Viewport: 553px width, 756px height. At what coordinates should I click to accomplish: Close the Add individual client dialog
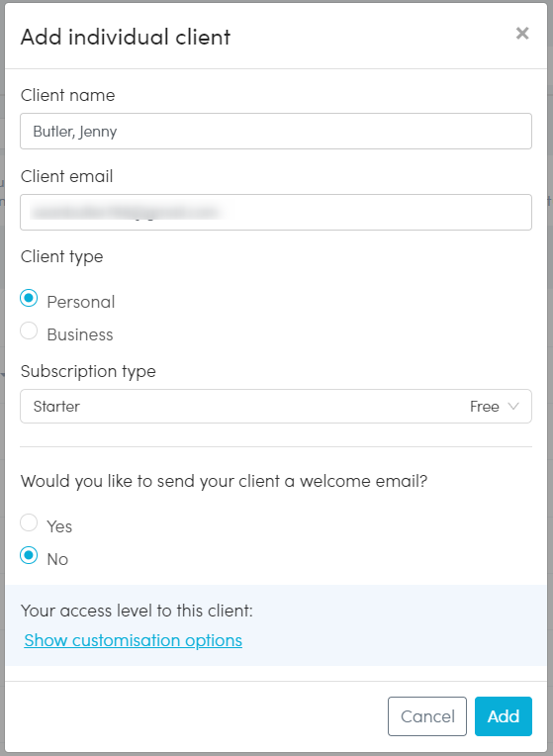pos(522,34)
